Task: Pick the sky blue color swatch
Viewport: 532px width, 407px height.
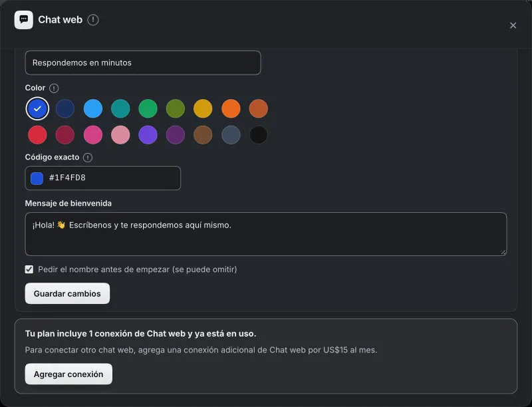Action: pyautogui.click(x=93, y=108)
